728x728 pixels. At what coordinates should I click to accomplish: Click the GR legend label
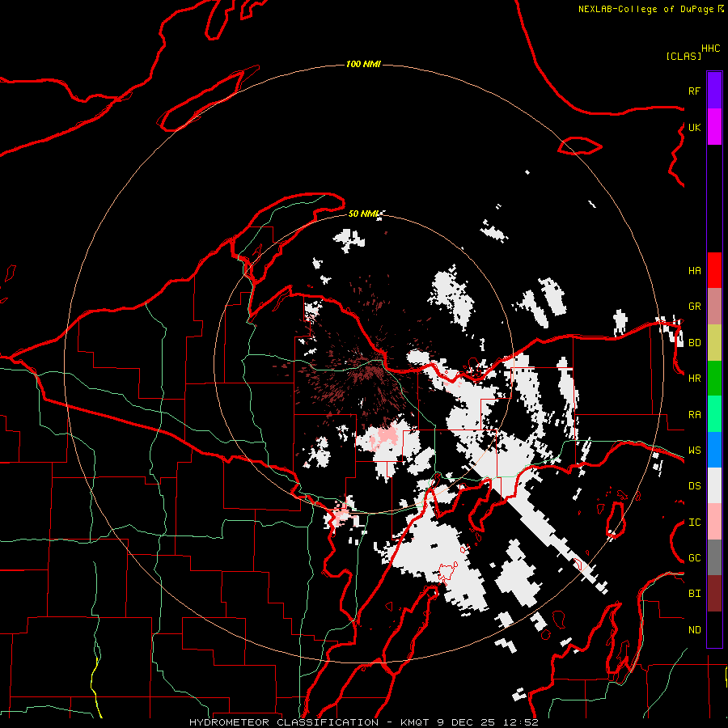[x=694, y=307]
